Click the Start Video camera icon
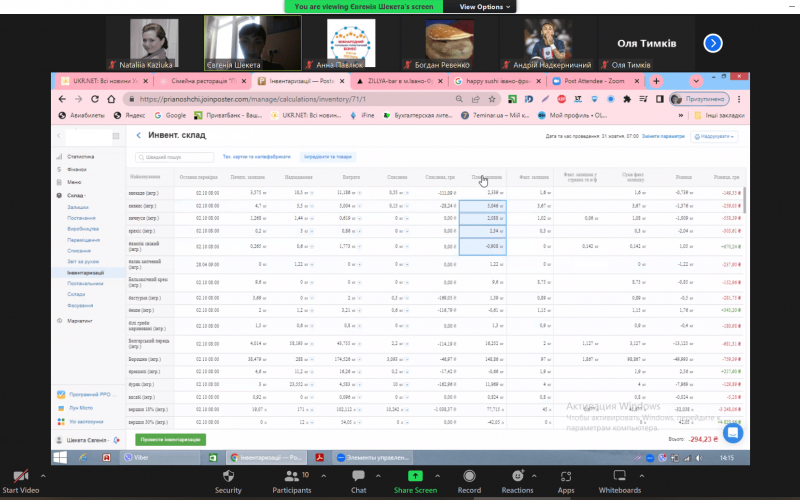This screenshot has width=800, height=500. coord(20,477)
